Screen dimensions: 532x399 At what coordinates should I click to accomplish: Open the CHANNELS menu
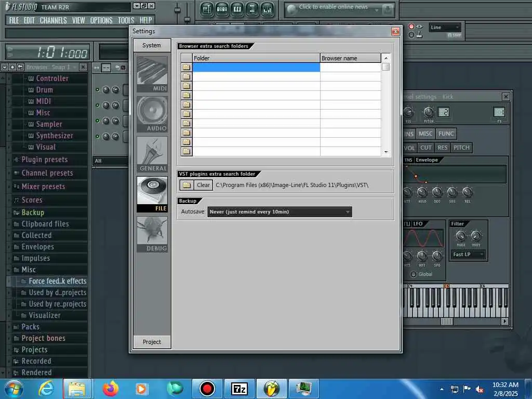click(54, 20)
